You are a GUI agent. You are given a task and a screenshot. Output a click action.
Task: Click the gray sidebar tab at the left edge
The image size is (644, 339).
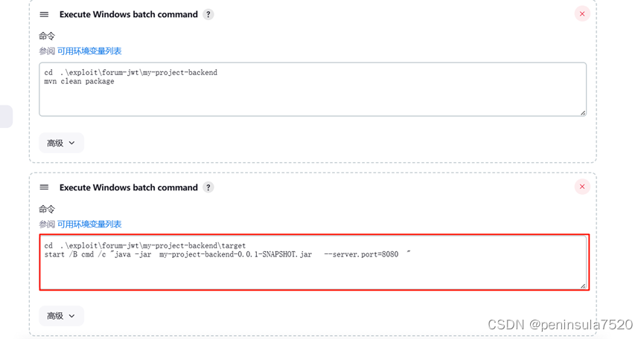[6, 117]
